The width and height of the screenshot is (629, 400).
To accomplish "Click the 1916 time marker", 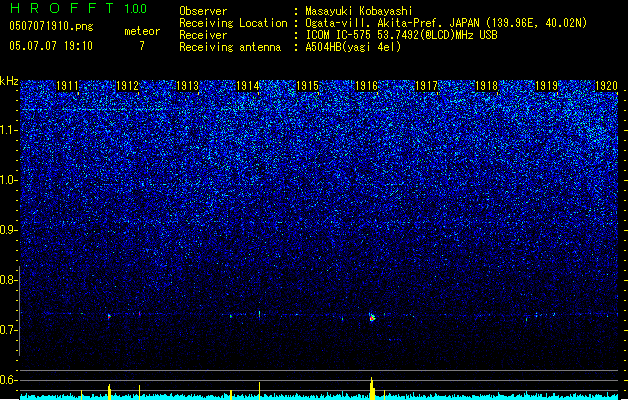I will (367, 86).
